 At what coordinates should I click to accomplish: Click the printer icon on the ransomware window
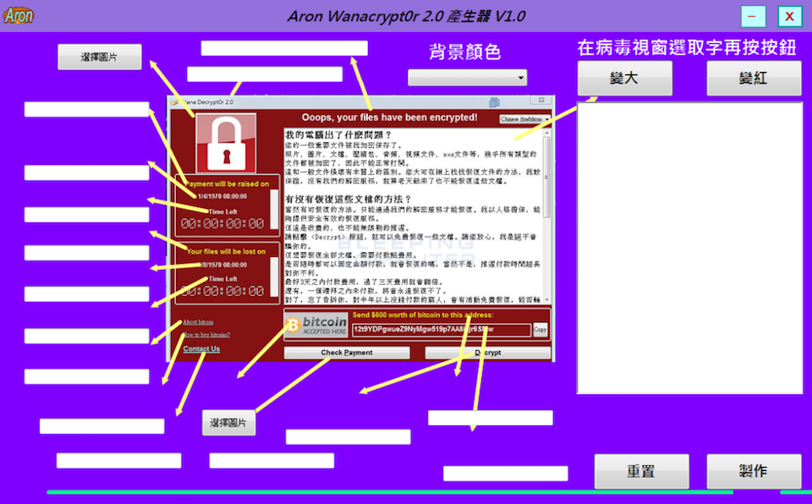point(493,101)
